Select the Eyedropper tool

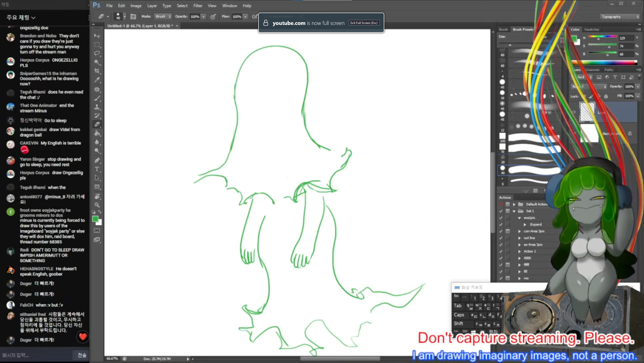pyautogui.click(x=97, y=80)
